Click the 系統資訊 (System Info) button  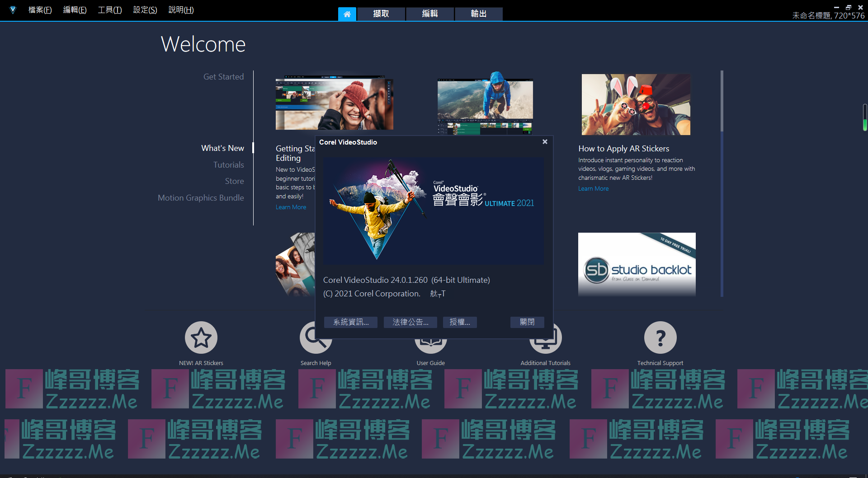[x=351, y=322]
